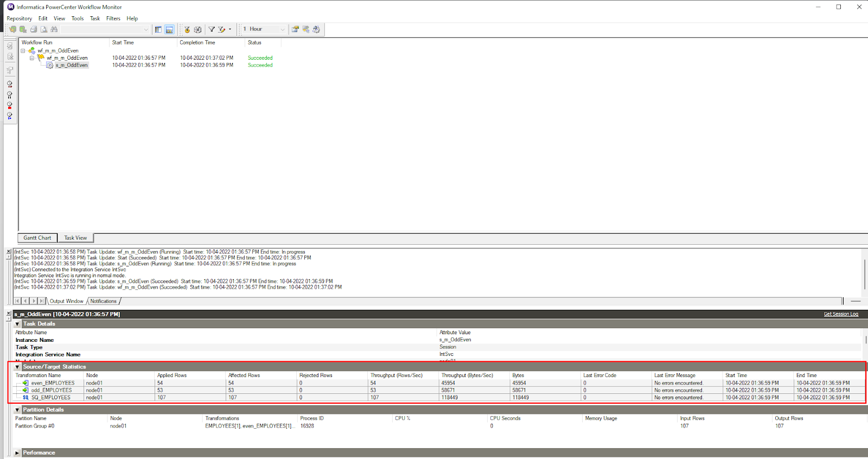The height and width of the screenshot is (459, 868).
Task: Collapse the flagged wf_m_m_OddEven workflow run node
Action: click(x=32, y=58)
